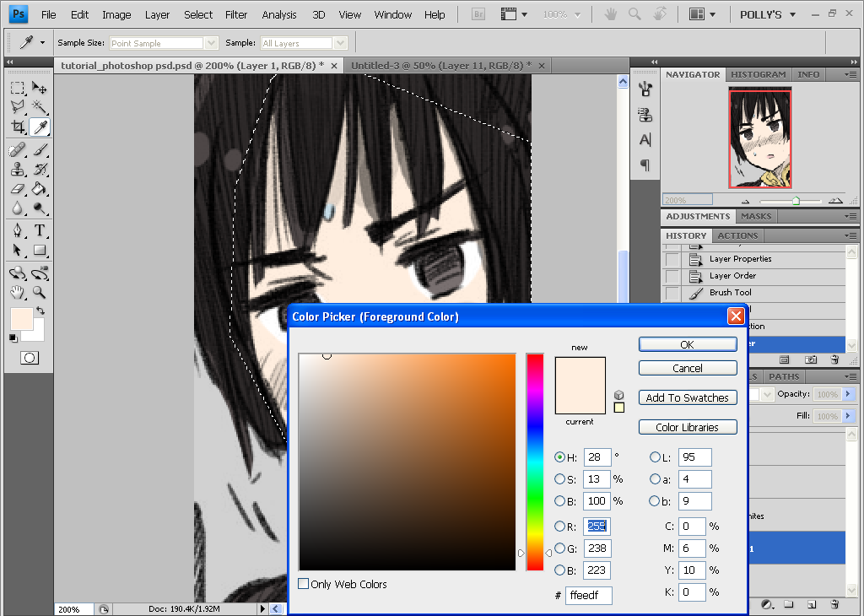Open the Analysis menu

pos(278,15)
